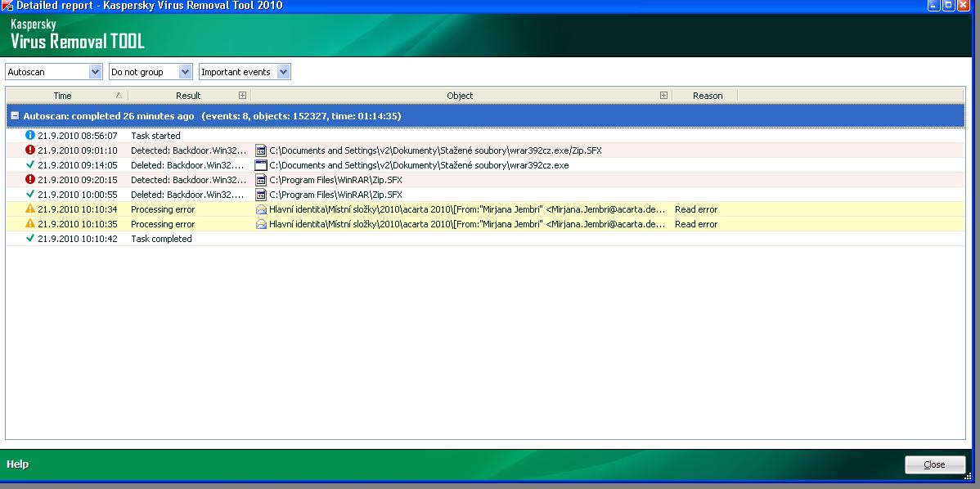Expand the Object column plus button
Screen dimensions: 980x489
tap(663, 96)
